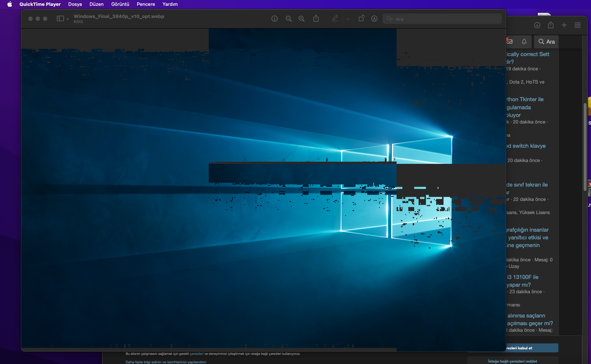The image size is (591, 364).
Task: Show the Markup toolbar
Action: point(374,19)
